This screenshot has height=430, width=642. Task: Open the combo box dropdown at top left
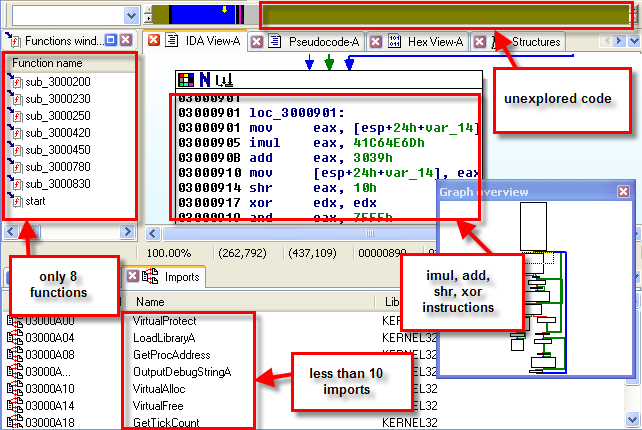pyautogui.click(x=131, y=16)
